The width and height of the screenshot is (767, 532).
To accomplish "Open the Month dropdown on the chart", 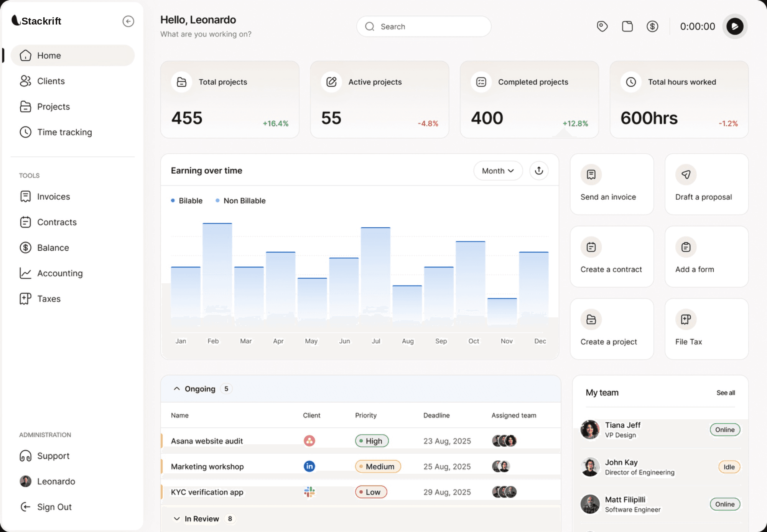I will click(497, 171).
